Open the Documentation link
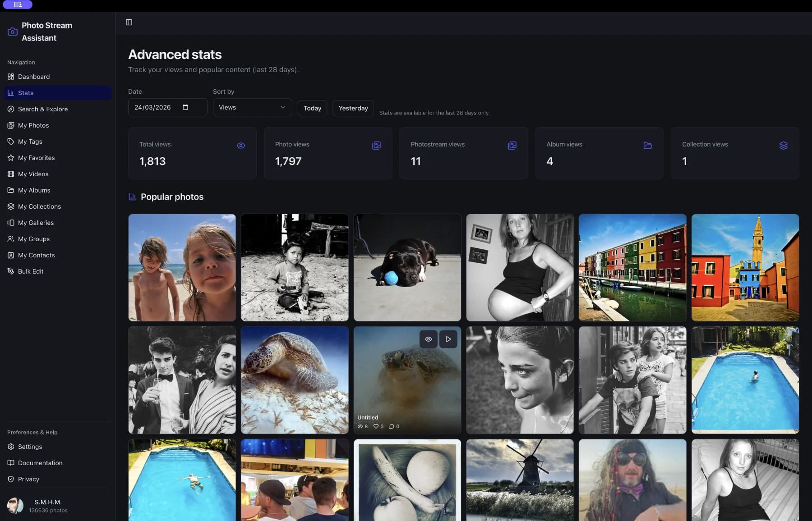812x521 pixels. tap(40, 462)
